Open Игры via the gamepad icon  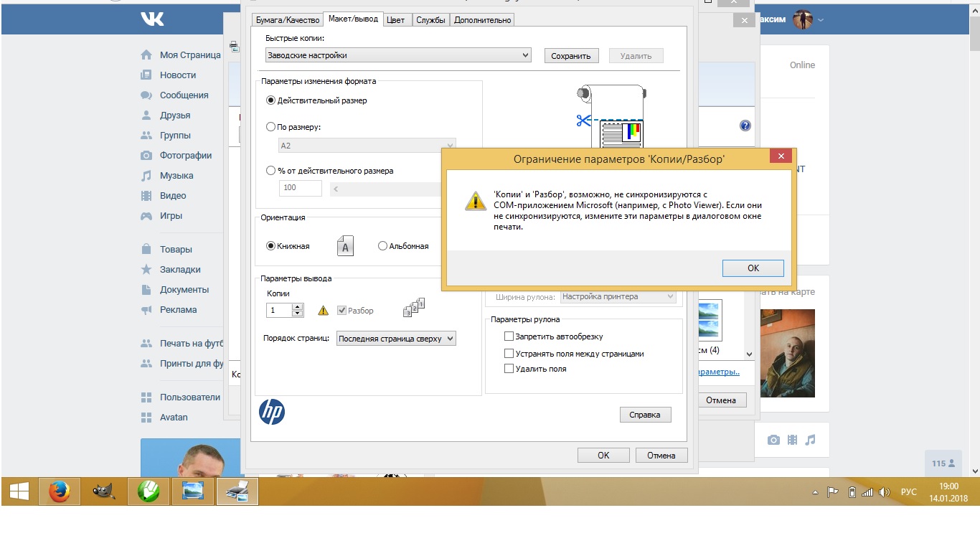click(146, 216)
